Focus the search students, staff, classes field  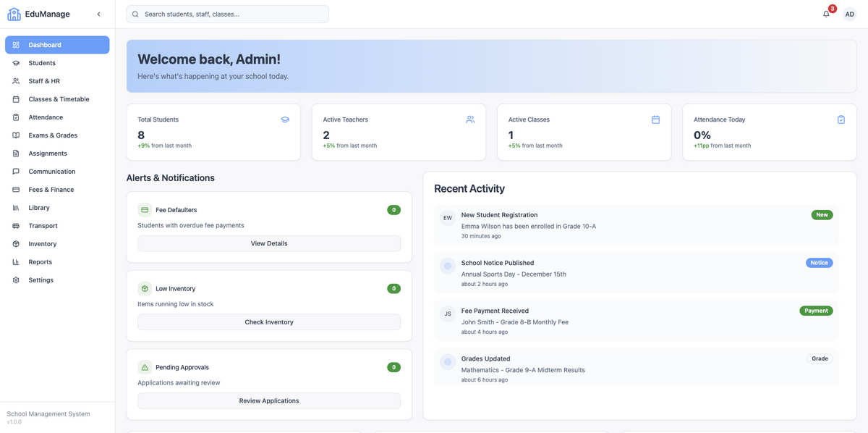tap(227, 14)
